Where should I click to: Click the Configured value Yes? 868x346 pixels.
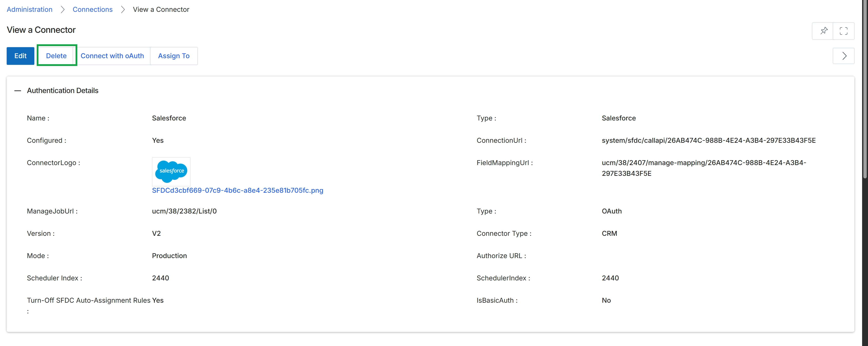158,140
